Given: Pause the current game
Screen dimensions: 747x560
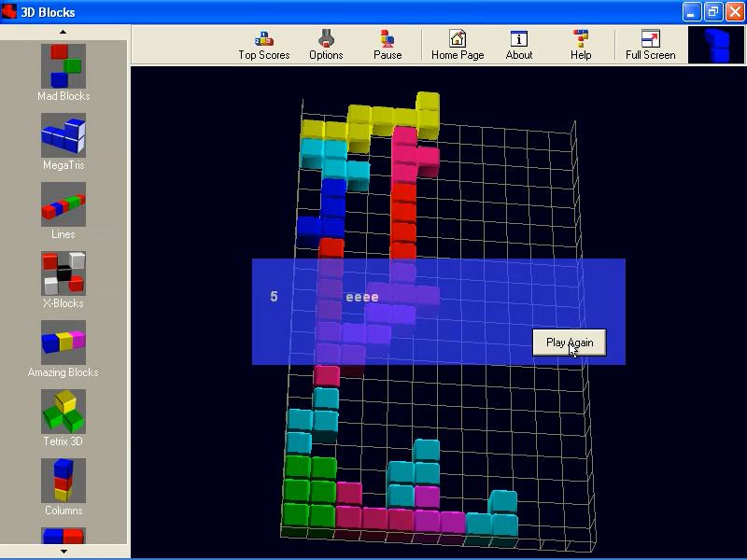Looking at the screenshot, I should pyautogui.click(x=387, y=44).
